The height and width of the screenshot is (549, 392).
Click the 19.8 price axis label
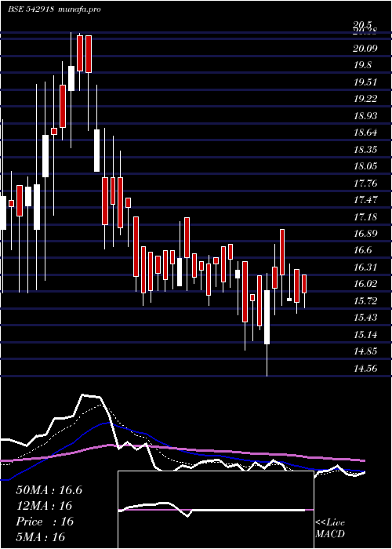[x=362, y=65]
